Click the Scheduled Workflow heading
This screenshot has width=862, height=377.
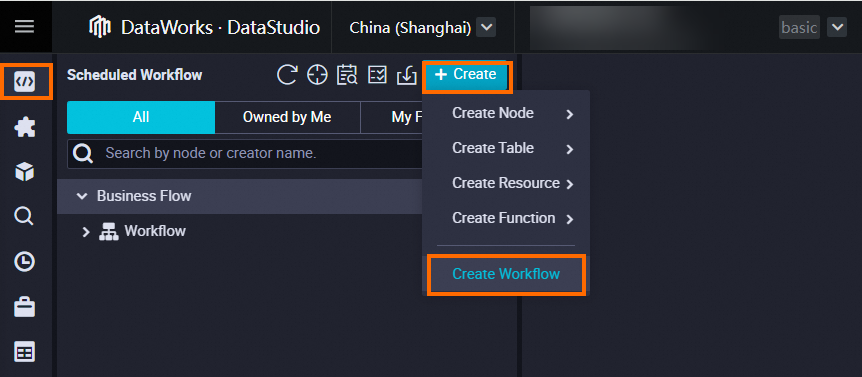click(x=135, y=75)
